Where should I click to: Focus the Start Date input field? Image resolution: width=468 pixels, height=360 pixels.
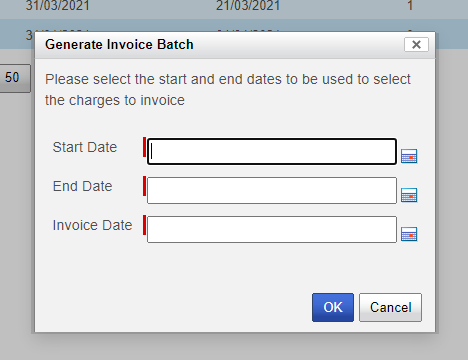pyautogui.click(x=272, y=151)
